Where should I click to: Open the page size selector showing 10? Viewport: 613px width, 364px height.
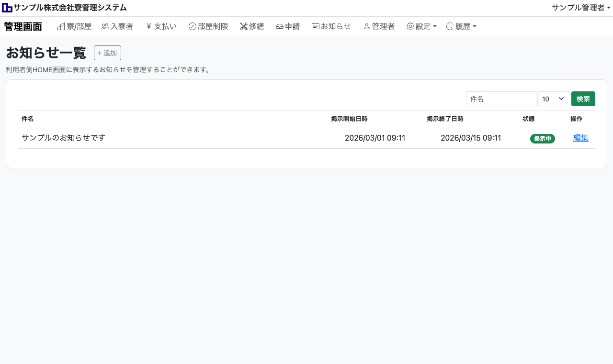pos(554,99)
